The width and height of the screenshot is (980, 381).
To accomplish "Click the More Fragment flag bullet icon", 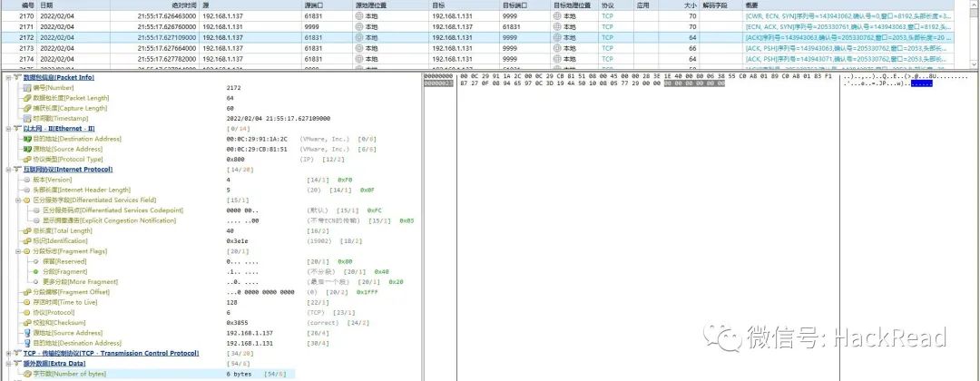I will (x=35, y=282).
